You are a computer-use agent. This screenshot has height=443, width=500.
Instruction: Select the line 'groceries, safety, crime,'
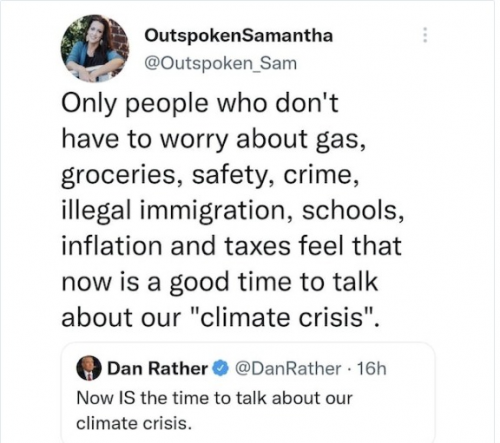point(210,175)
